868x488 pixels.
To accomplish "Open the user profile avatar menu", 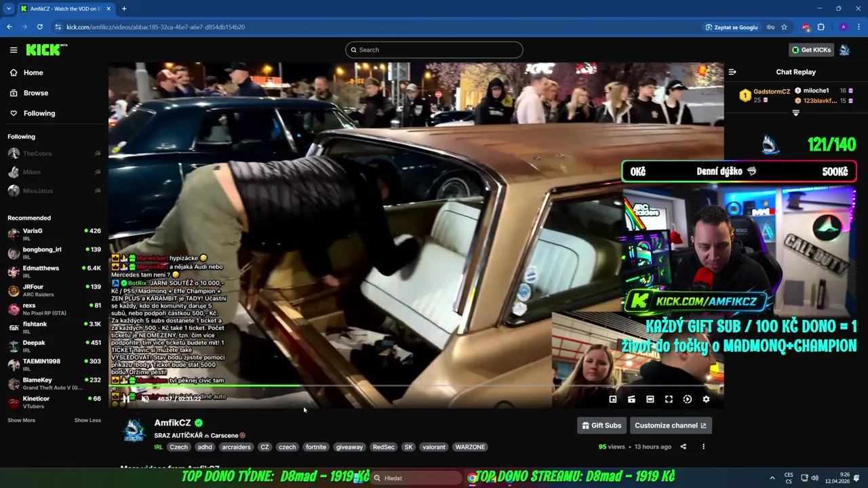I will click(x=844, y=49).
